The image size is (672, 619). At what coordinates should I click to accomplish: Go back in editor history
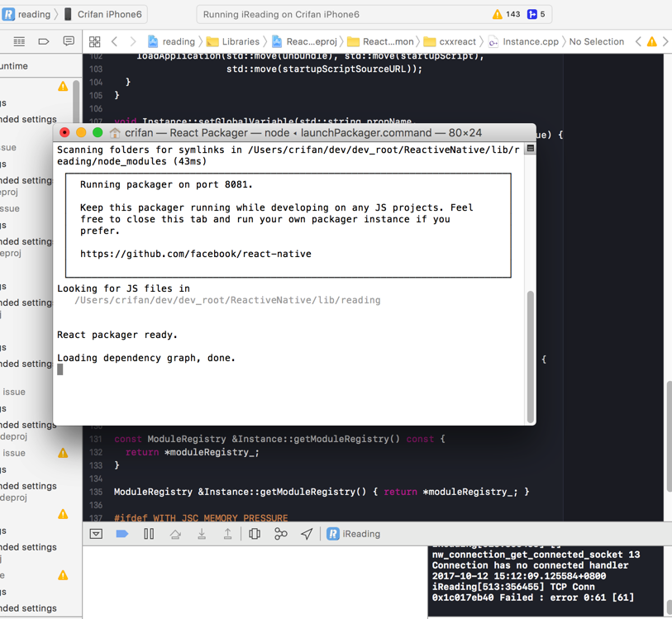pos(114,41)
